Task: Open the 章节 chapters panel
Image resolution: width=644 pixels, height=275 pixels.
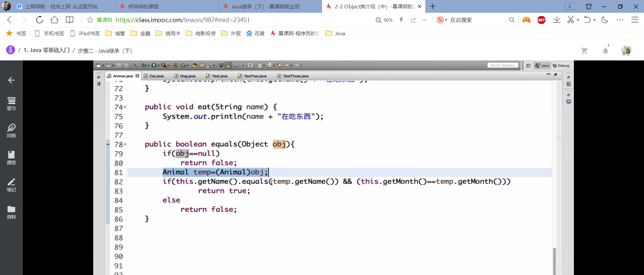Action: point(11,103)
